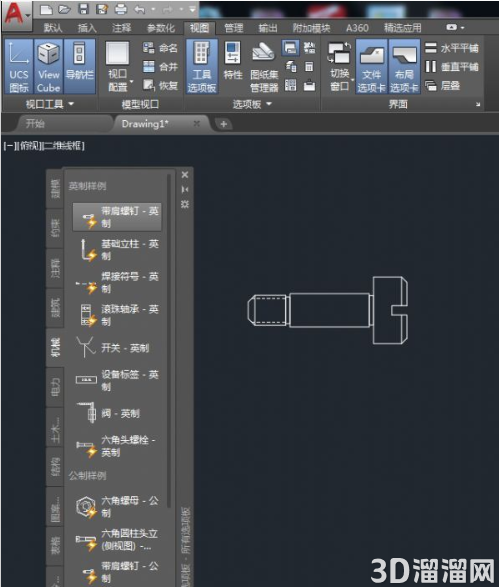Viewport: 499px width, 587px height.
Task: Click the Undo arrow icon
Action: 140,9
